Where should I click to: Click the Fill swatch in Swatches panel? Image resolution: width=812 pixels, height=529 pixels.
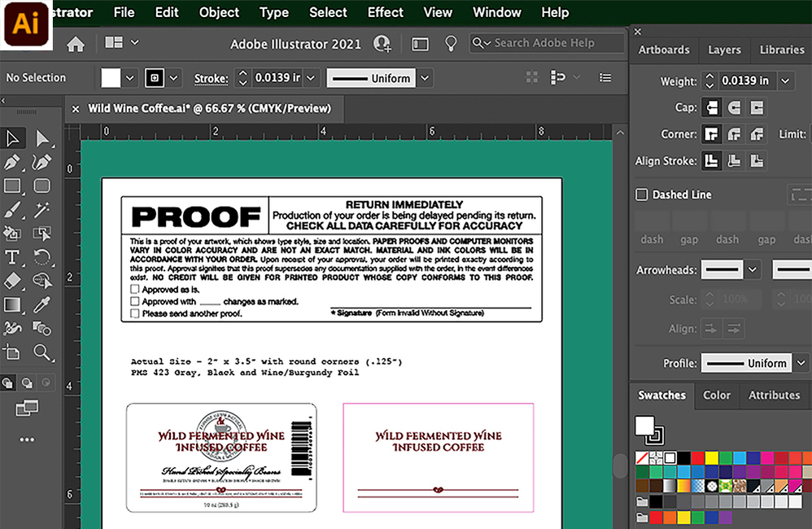tap(644, 426)
